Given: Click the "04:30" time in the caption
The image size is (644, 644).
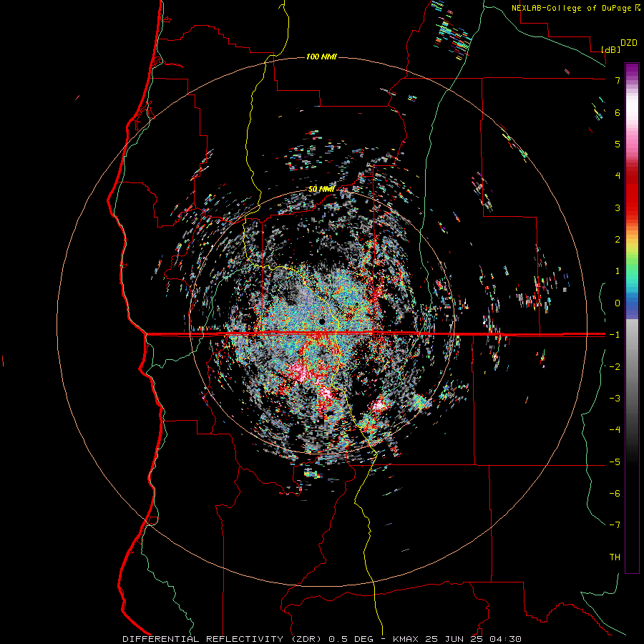Looking at the screenshot, I should 504,639.
